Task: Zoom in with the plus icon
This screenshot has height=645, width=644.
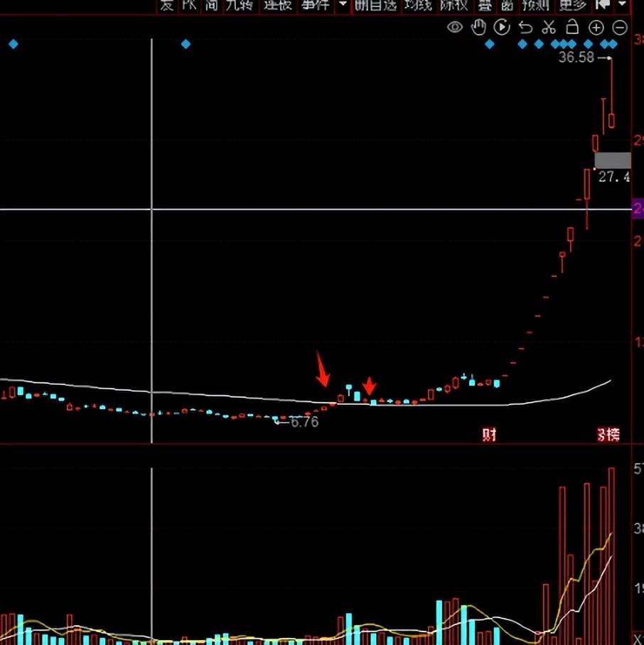Action: coord(596,28)
